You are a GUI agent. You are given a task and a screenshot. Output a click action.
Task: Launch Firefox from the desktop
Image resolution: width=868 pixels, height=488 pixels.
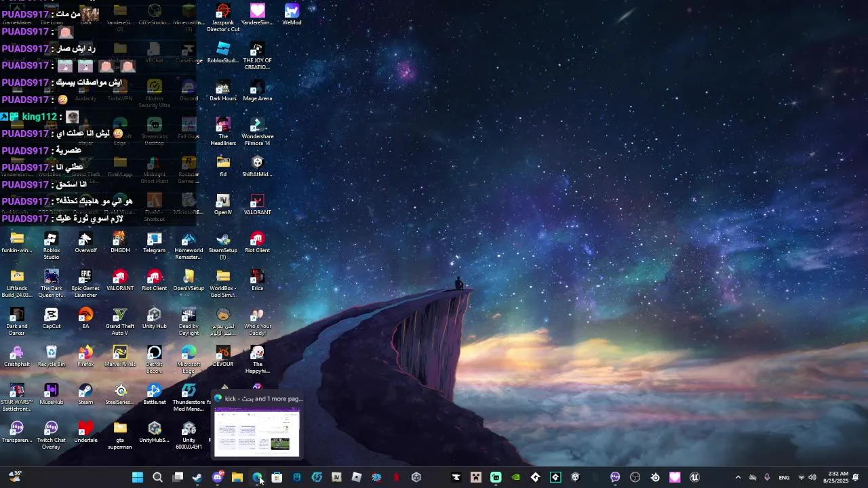85,357
